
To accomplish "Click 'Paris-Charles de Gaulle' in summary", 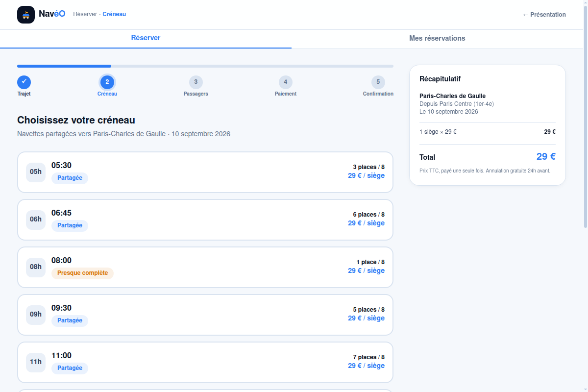I will 452,96.
